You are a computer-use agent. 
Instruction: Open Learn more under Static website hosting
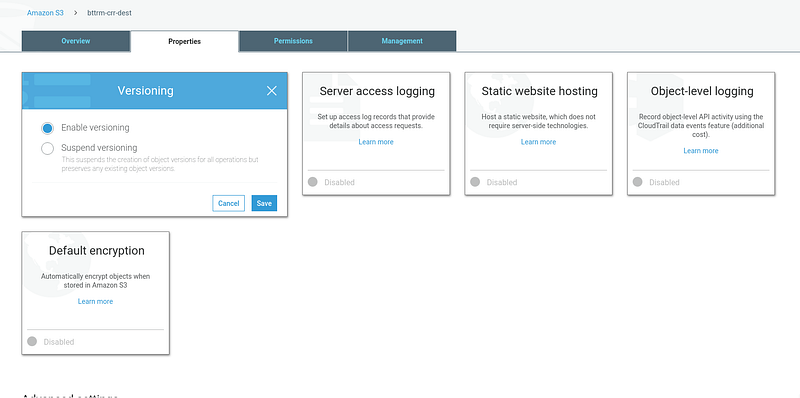pyautogui.click(x=538, y=142)
